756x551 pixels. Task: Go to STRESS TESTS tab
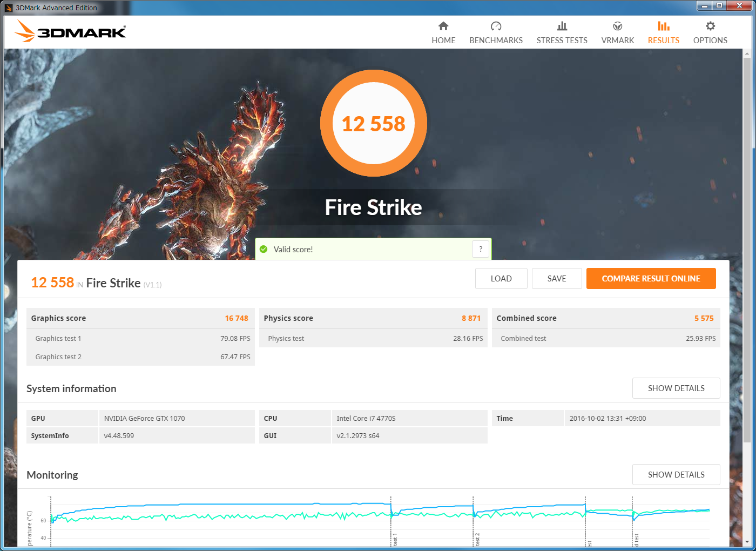coord(562,32)
